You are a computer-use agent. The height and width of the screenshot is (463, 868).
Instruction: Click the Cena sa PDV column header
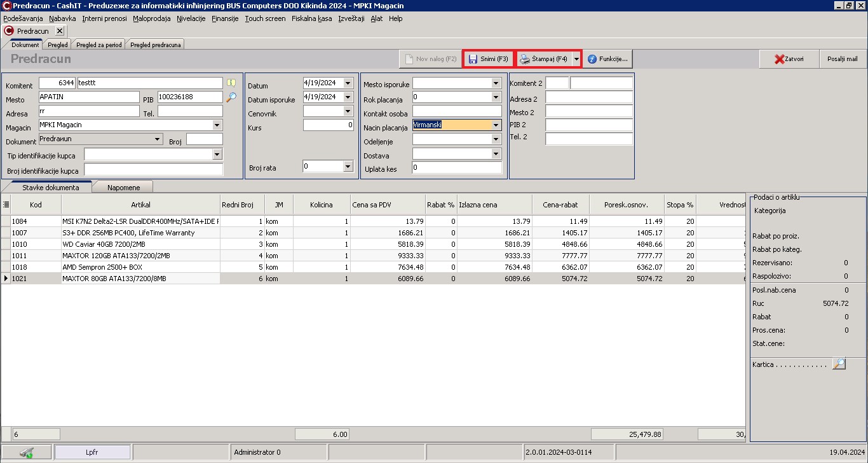(388, 205)
